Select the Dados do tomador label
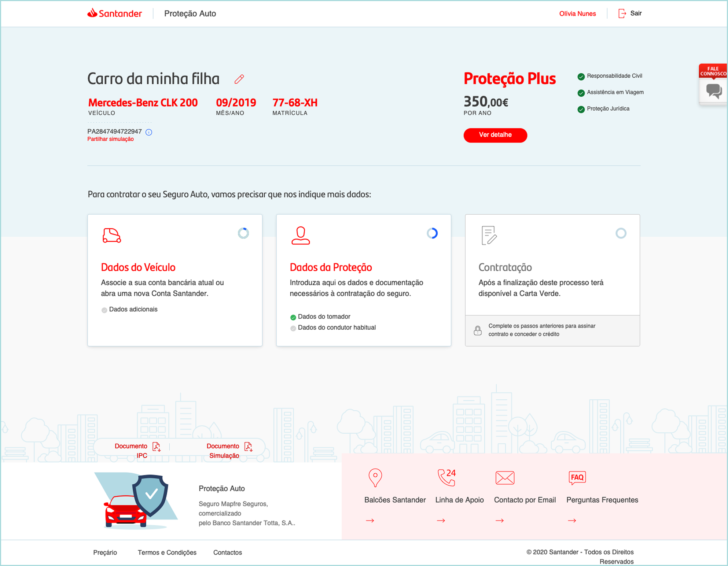This screenshot has height=566, width=728. (x=324, y=317)
